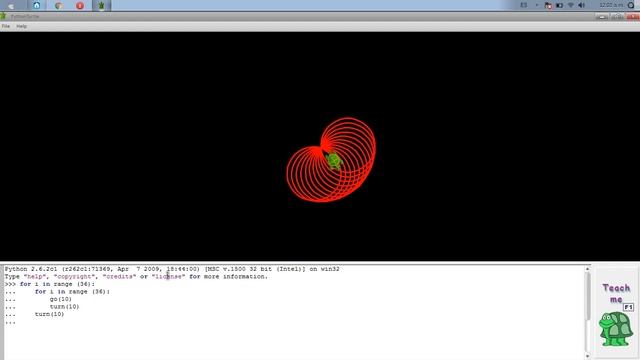640x360 pixels.
Task: Click the shell scrollbar up arrow
Action: click(x=587, y=269)
